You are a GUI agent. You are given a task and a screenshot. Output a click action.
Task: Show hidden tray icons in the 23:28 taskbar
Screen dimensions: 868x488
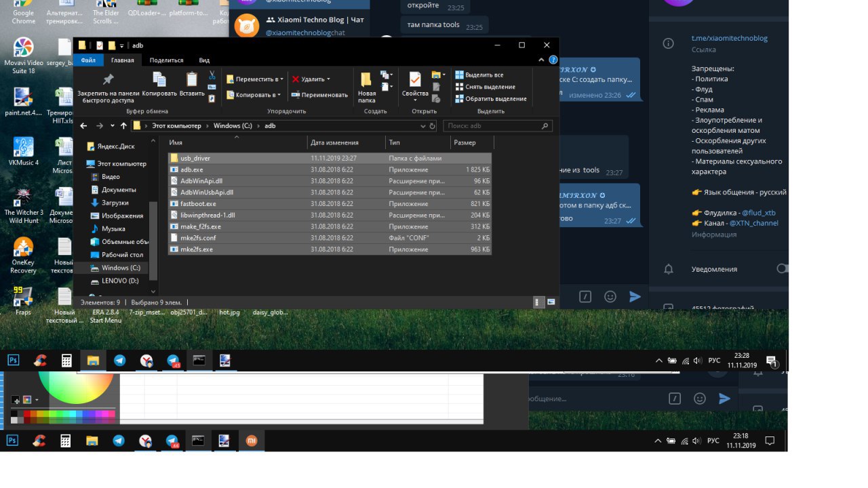click(658, 361)
